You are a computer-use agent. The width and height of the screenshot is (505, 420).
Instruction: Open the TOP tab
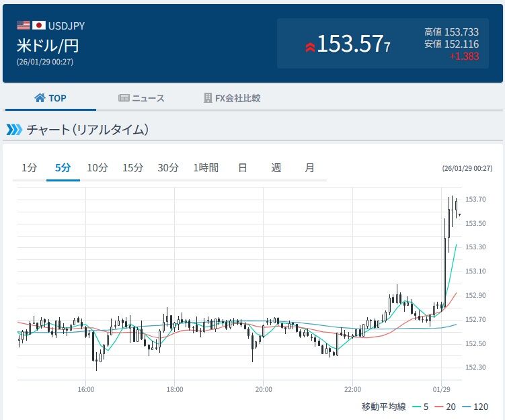[x=50, y=98]
